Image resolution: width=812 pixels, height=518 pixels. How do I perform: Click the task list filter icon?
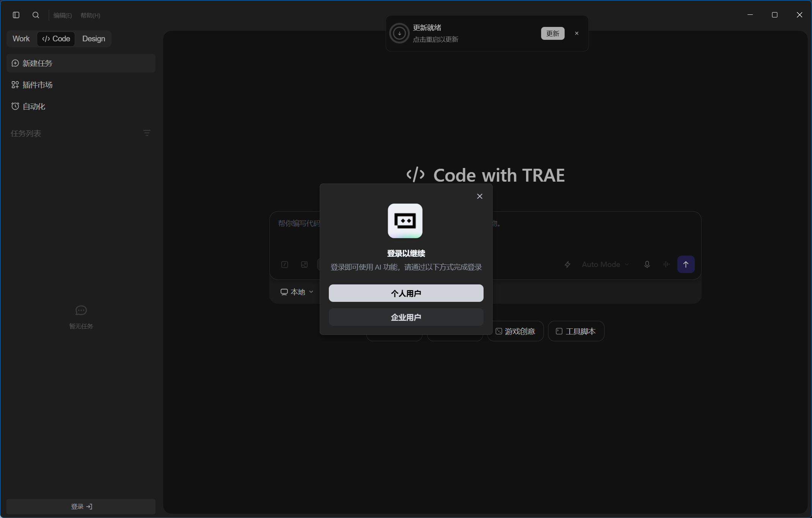click(x=147, y=133)
